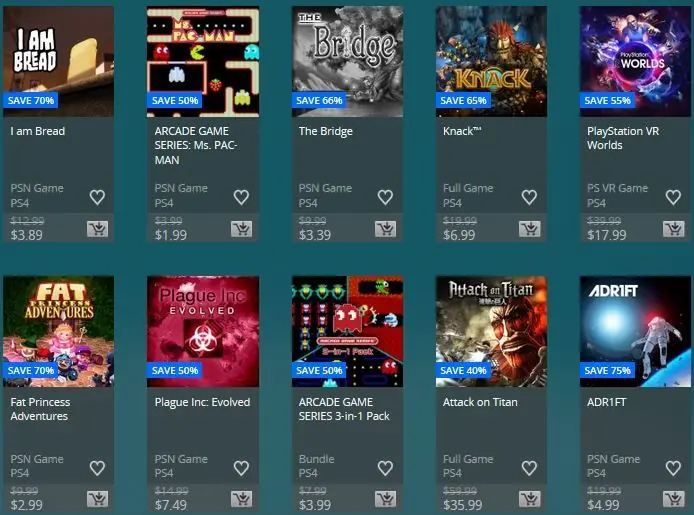Viewport: 694px width, 515px height.
Task: Add Plague Inc: Evolved to cart
Action: 242,499
